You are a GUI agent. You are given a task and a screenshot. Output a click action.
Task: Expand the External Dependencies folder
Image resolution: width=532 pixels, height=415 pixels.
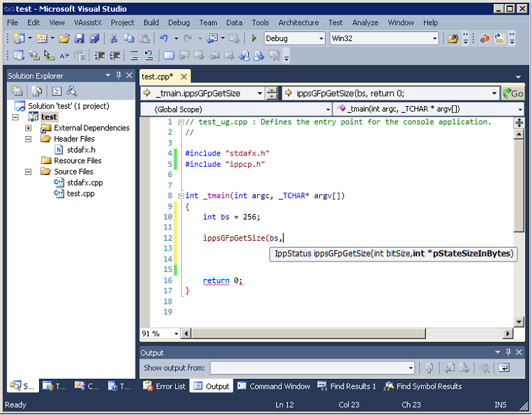[x=28, y=128]
